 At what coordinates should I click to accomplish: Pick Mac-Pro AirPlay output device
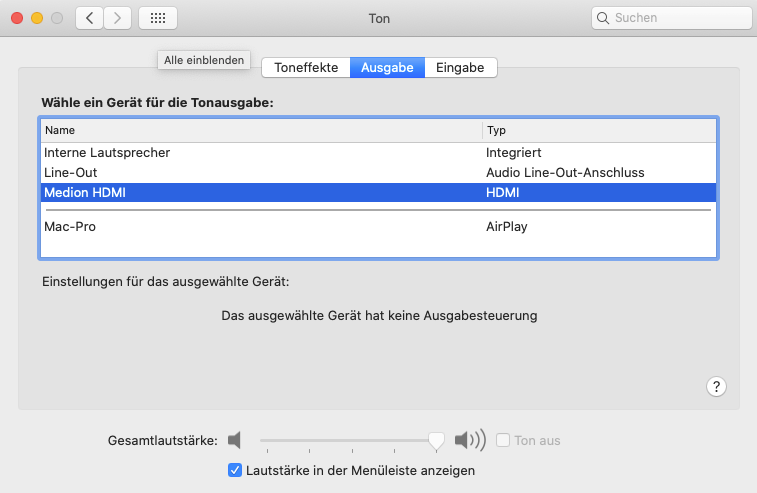pos(70,227)
